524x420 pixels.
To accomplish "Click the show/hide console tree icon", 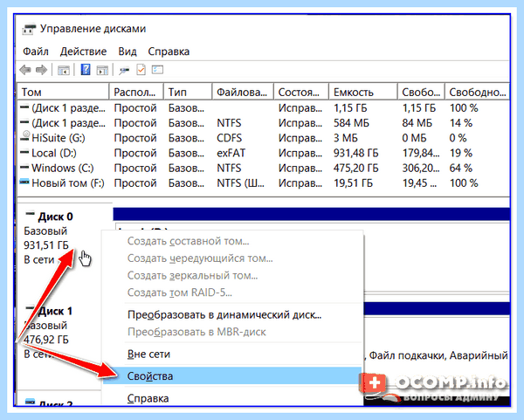I will (x=64, y=70).
